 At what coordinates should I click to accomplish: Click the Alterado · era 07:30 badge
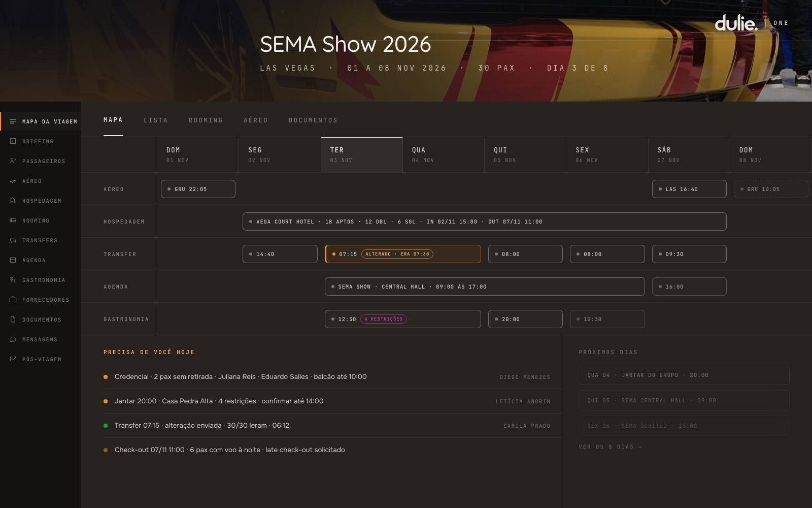(x=397, y=254)
